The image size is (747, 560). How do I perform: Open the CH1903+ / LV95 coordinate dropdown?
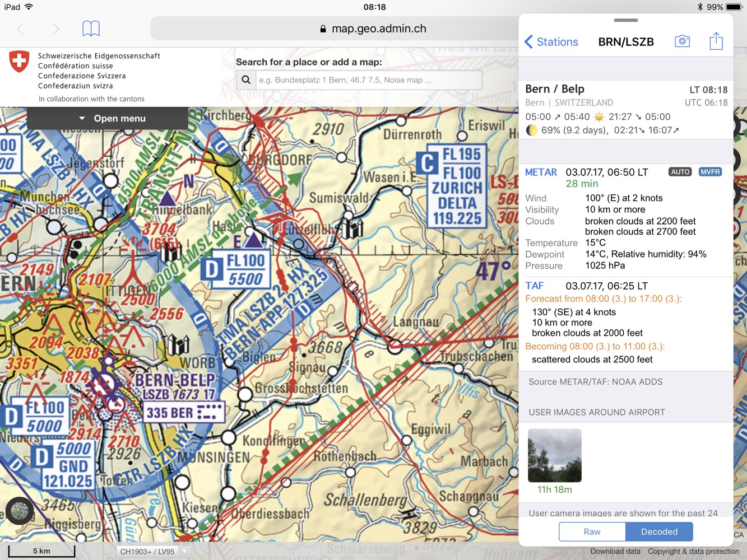click(x=152, y=552)
